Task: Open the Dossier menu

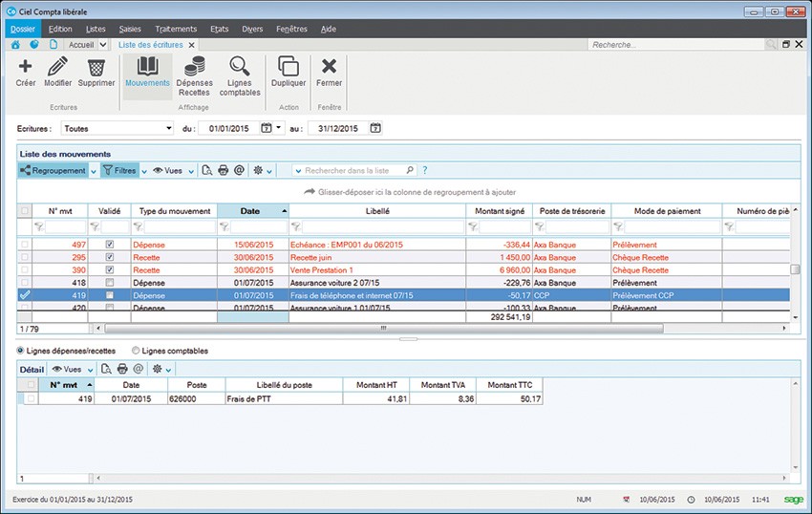Action: tap(23, 29)
